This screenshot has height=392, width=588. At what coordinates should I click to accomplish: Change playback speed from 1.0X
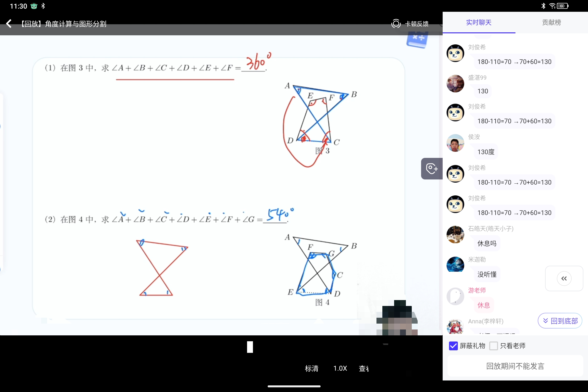(x=340, y=368)
